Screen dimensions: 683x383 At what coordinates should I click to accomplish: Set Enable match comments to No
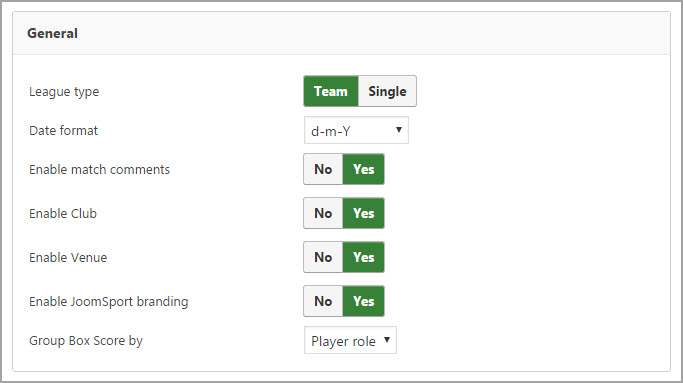coord(323,169)
